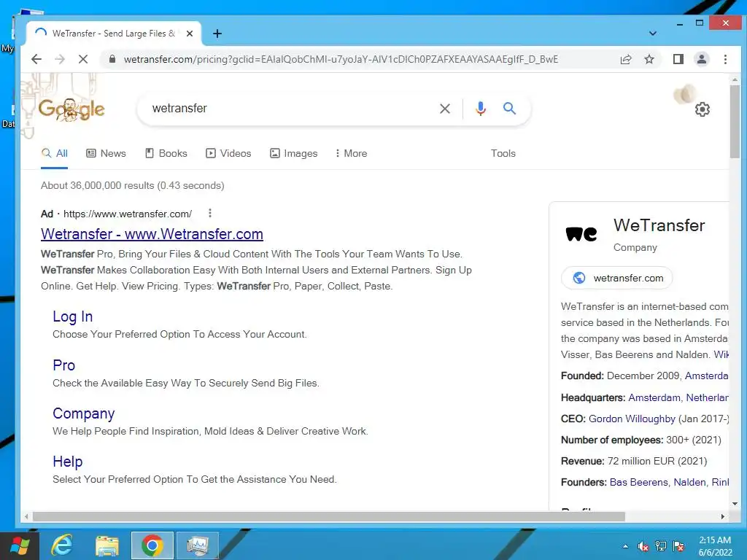
Task: Open Chrome three-dot menu
Action: 725,59
